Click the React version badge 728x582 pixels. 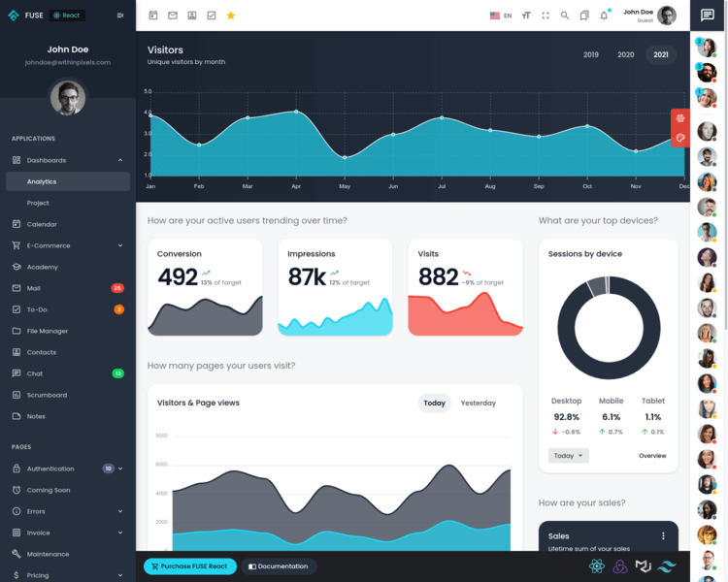point(67,16)
